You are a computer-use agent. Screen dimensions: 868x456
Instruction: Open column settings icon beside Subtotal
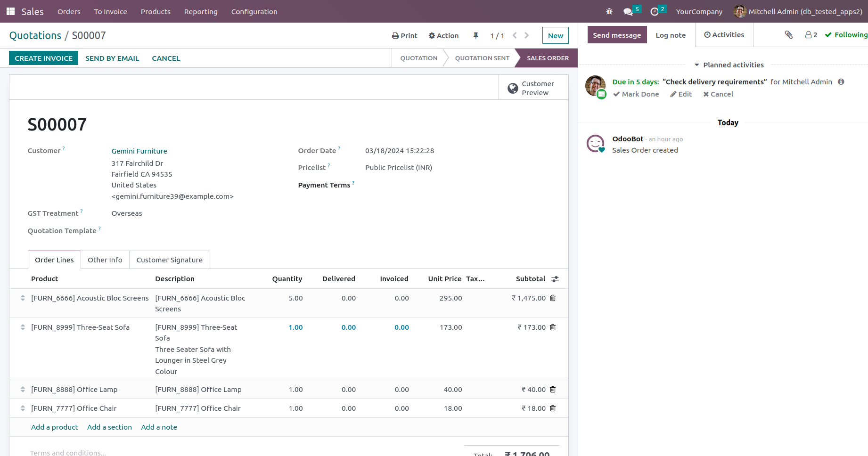555,279
